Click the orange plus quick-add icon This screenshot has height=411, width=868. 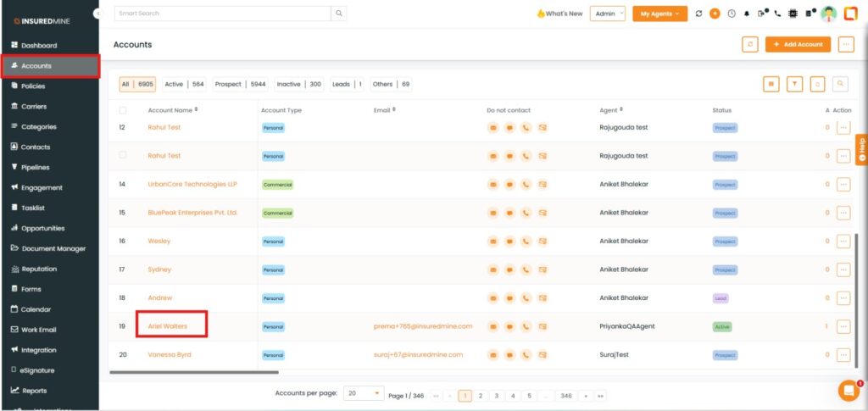(x=715, y=14)
